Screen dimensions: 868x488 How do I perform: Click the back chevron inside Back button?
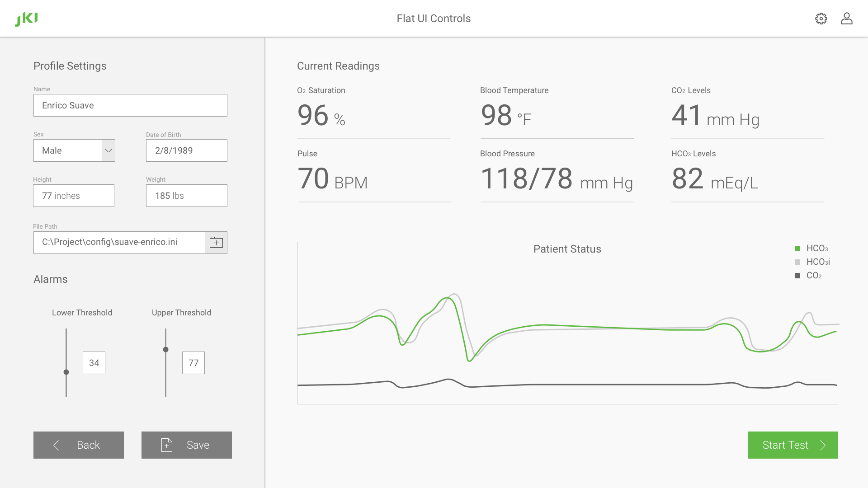(x=56, y=445)
